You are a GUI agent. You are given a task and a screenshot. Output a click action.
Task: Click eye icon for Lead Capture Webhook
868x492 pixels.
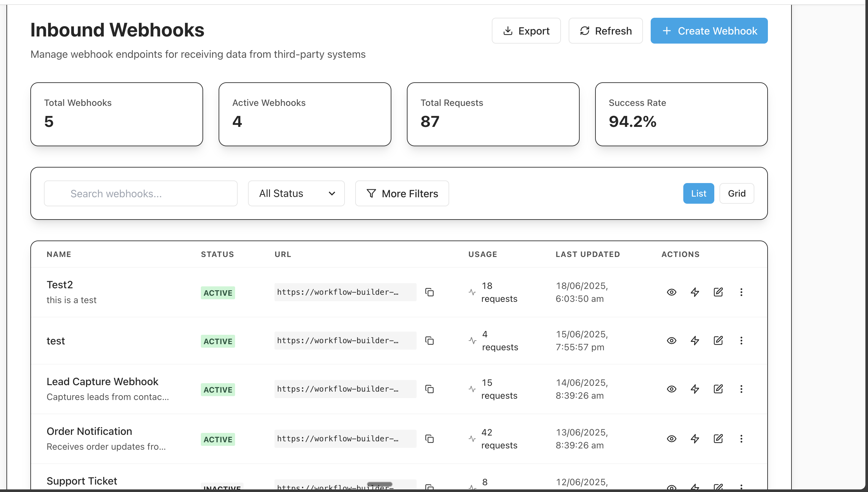tap(671, 389)
